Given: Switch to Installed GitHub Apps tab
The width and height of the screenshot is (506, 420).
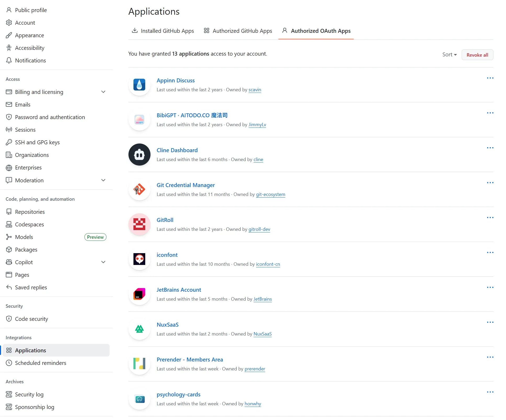Looking at the screenshot, I should point(163,31).
